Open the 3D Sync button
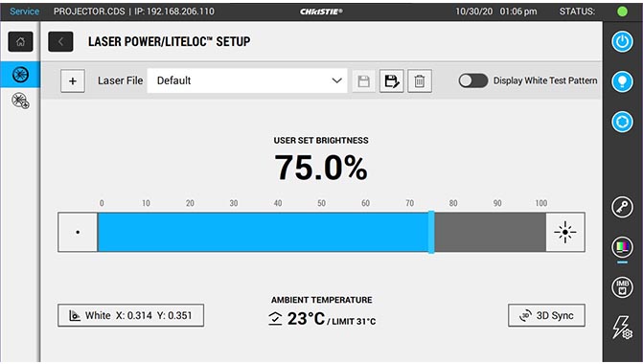643x364 pixels. (x=546, y=315)
